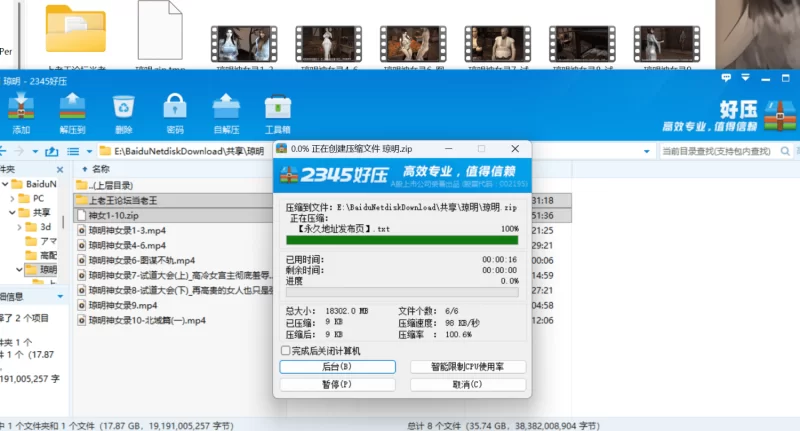Click the 智能限制CPU使用率 button

[468, 367]
